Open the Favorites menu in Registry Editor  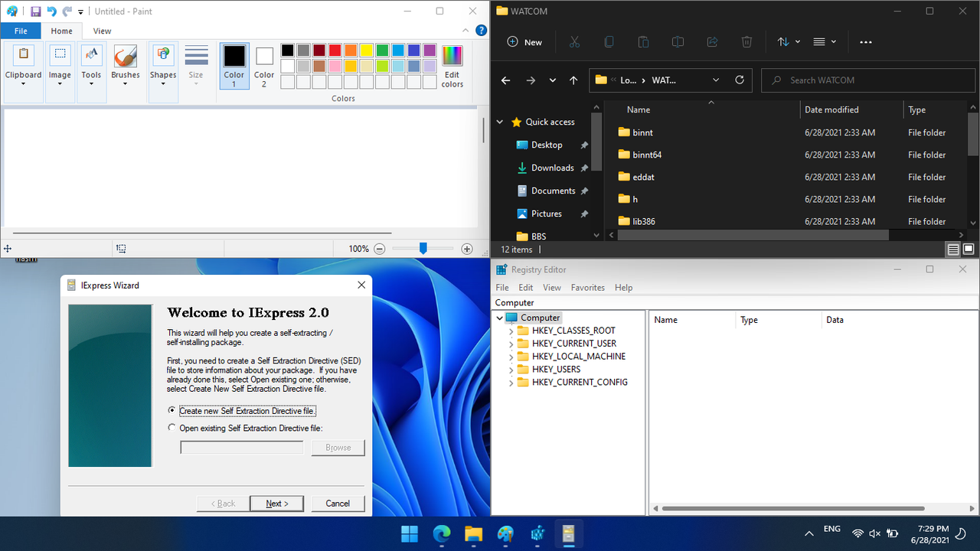click(x=588, y=288)
